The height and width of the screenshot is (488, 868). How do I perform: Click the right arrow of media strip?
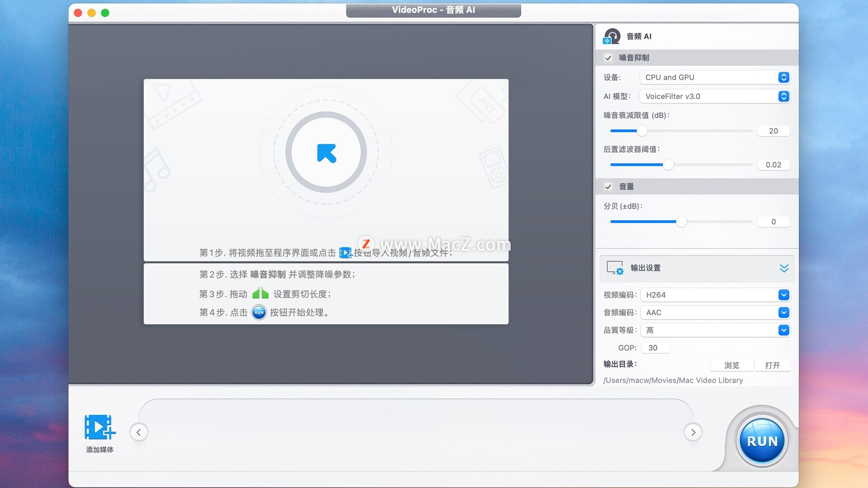pyautogui.click(x=693, y=432)
